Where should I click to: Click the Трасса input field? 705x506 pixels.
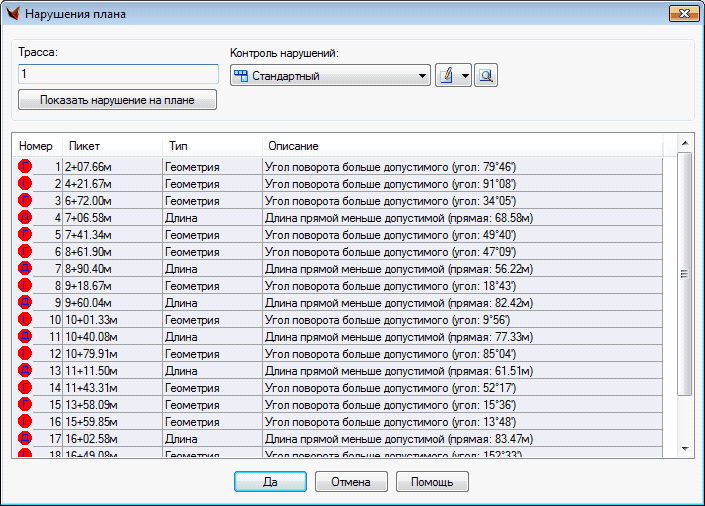(x=118, y=75)
